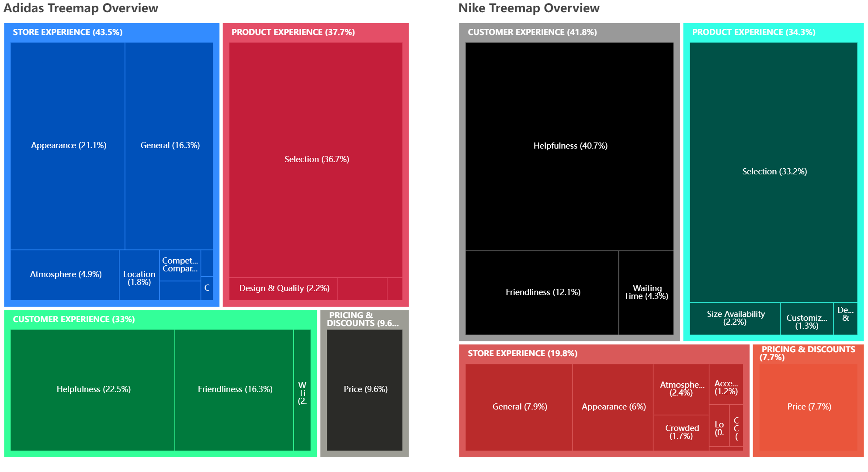868x472 pixels.
Task: Click the Nike Treemap Overview title
Action: click(x=529, y=8)
